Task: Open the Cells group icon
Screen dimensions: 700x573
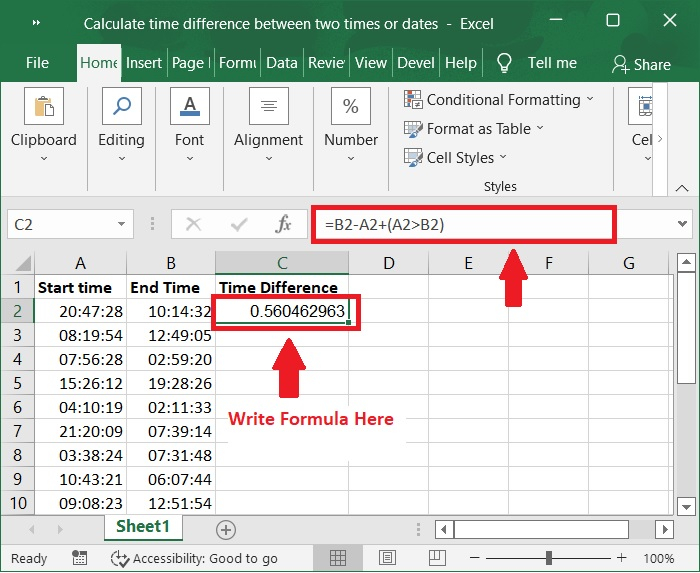Action: click(642, 106)
